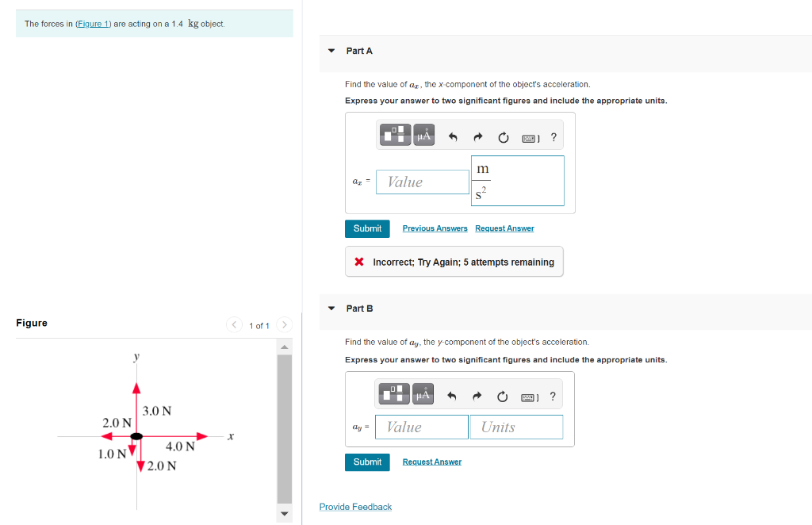The height and width of the screenshot is (525, 812).
Task: Request Answer for Part A
Action: point(504,228)
